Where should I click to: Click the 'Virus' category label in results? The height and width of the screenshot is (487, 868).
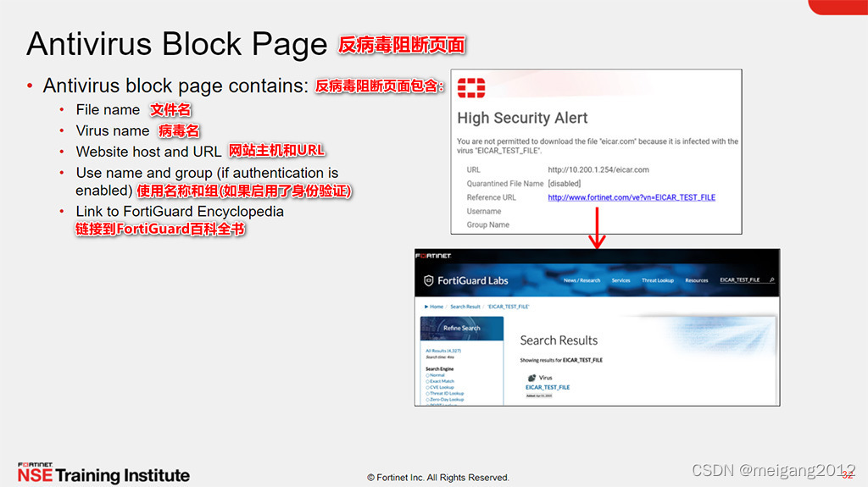[x=545, y=378]
